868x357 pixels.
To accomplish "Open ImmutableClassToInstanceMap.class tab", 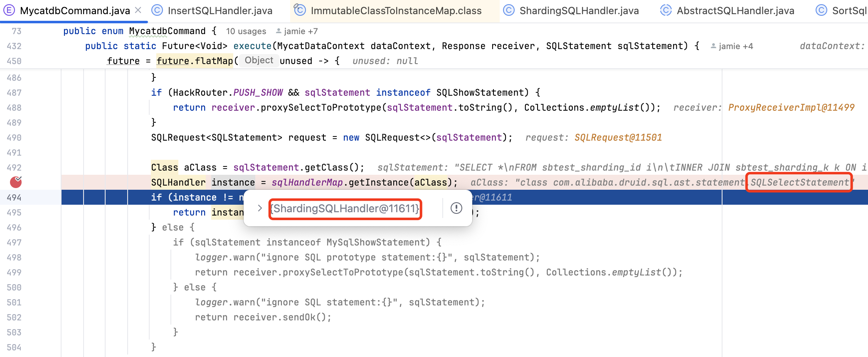I will pos(396,11).
